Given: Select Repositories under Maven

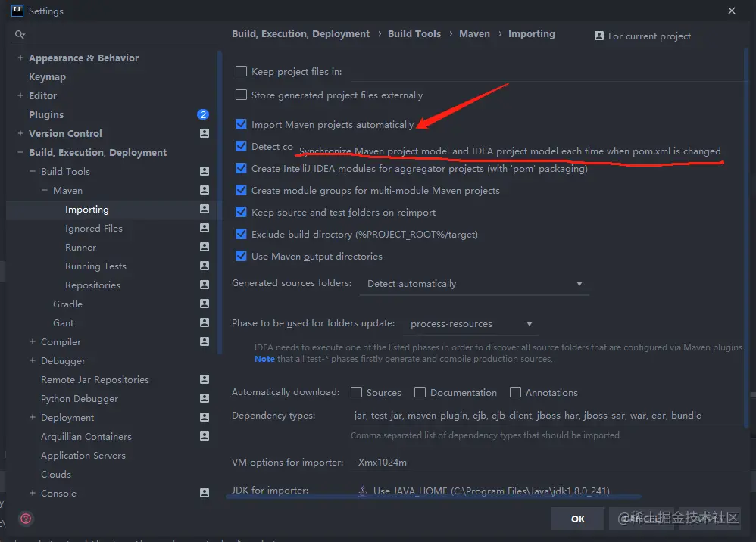Looking at the screenshot, I should [92, 285].
